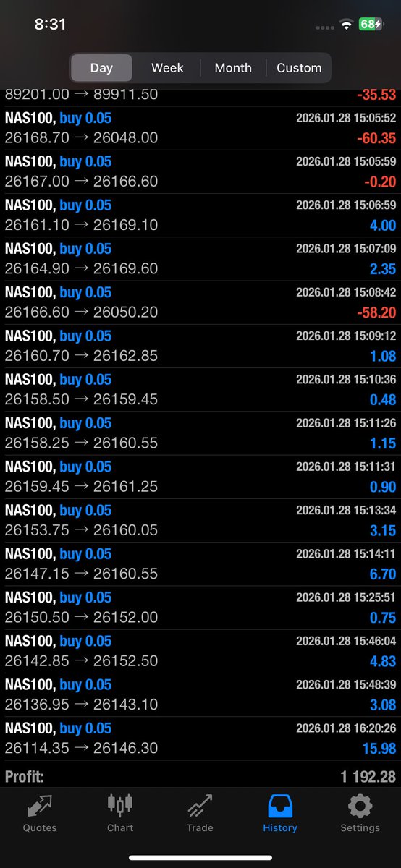Open the Trade tab icon
This screenshot has height=868, width=401.
(x=200, y=805)
